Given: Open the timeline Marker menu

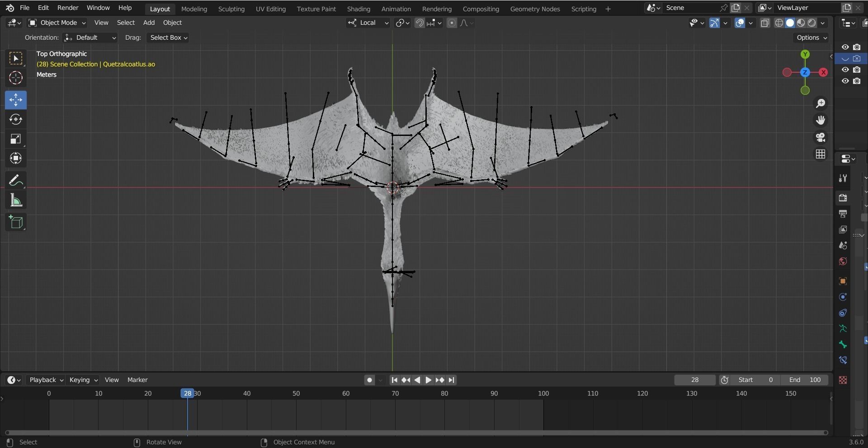Looking at the screenshot, I should 137,380.
